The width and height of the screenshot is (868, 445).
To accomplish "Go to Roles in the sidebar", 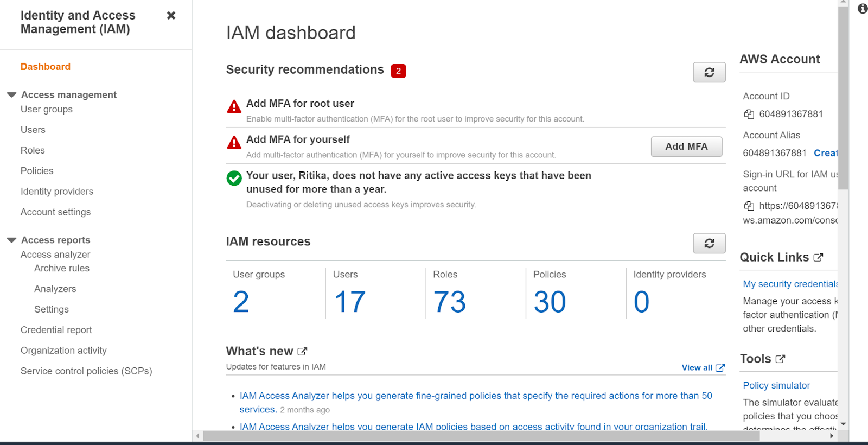I will [33, 150].
